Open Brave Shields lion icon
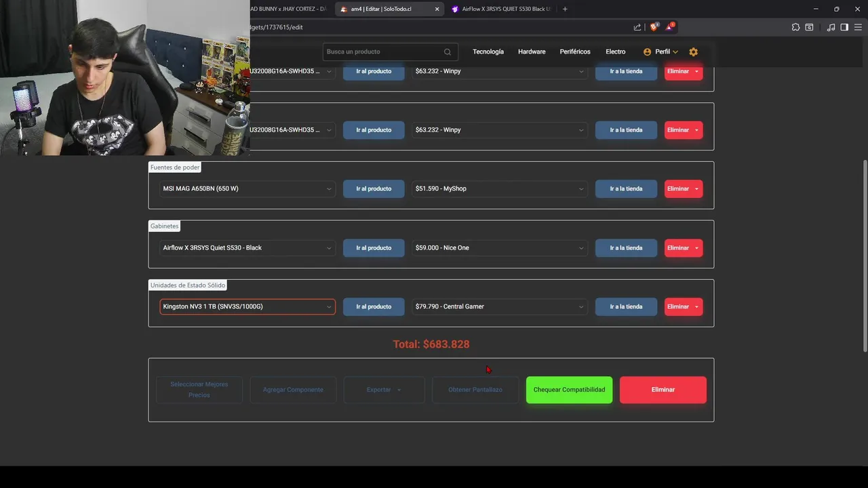 click(x=654, y=27)
